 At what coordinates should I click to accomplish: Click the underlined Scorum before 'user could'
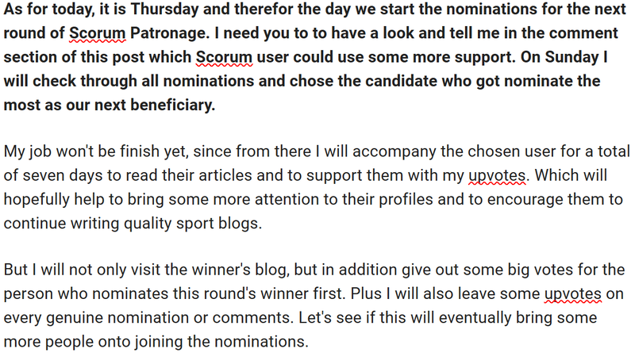pyautogui.click(x=224, y=57)
